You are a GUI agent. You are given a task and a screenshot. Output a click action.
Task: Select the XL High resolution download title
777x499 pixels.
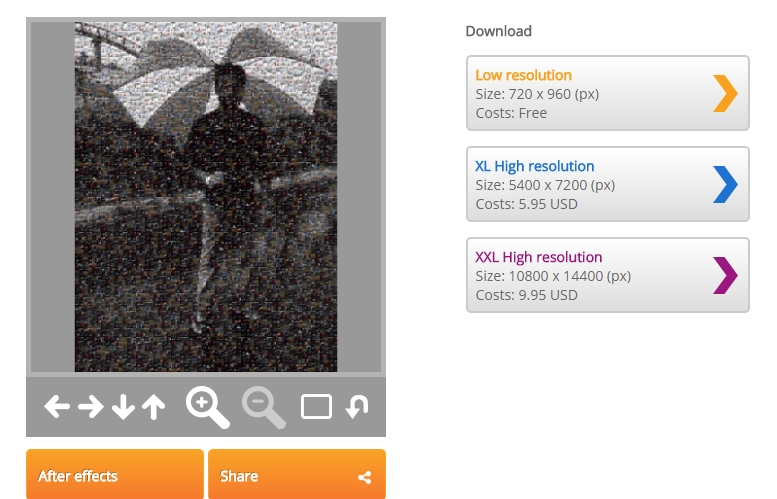(x=535, y=166)
